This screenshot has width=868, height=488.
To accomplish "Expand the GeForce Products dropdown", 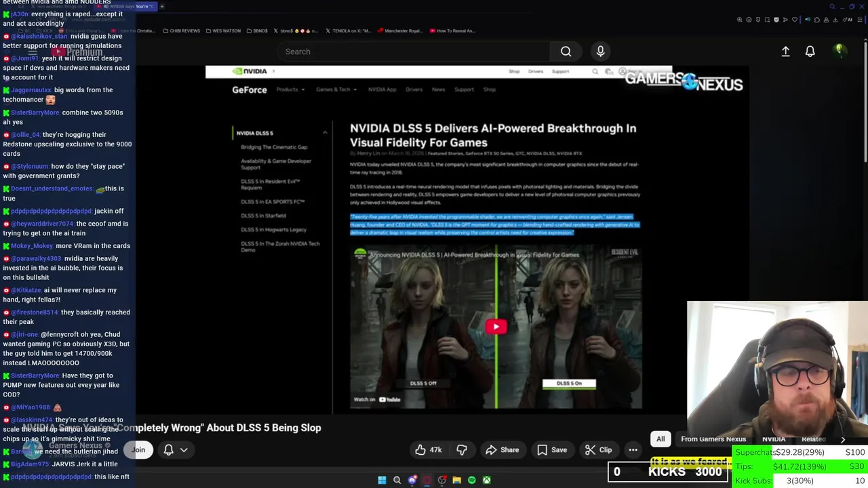I will click(290, 89).
